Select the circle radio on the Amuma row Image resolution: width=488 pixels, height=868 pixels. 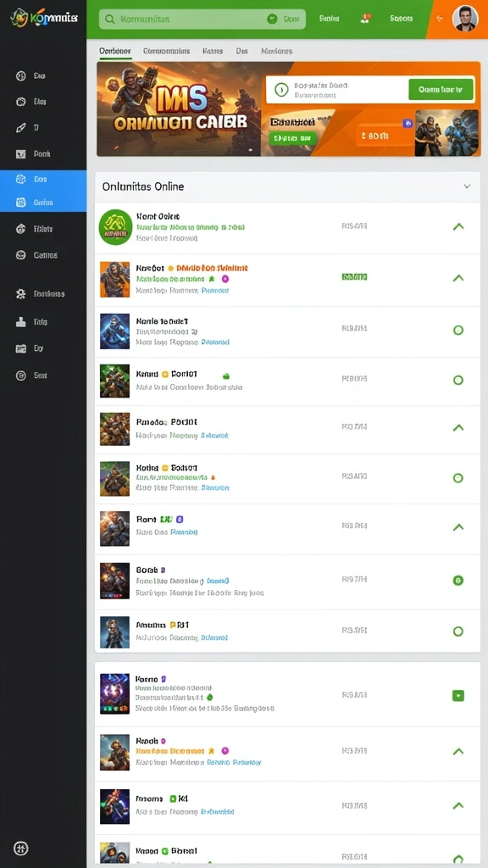[457, 631]
